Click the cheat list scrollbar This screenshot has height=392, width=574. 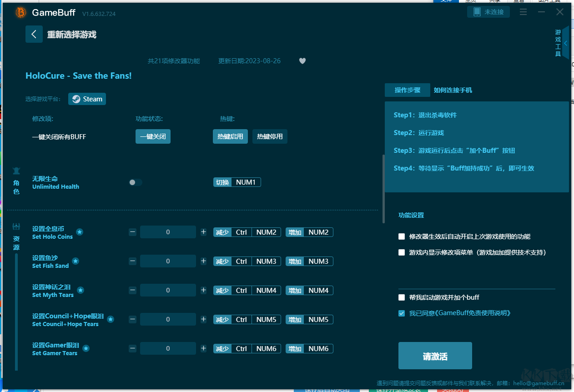point(383,189)
